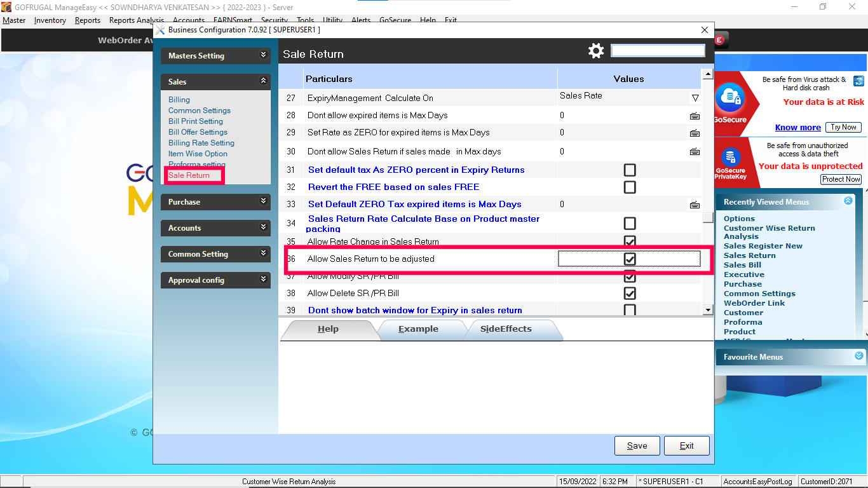Click the 15/09/2022 date in status bar
Image resolution: width=868 pixels, height=488 pixels.
click(x=578, y=482)
